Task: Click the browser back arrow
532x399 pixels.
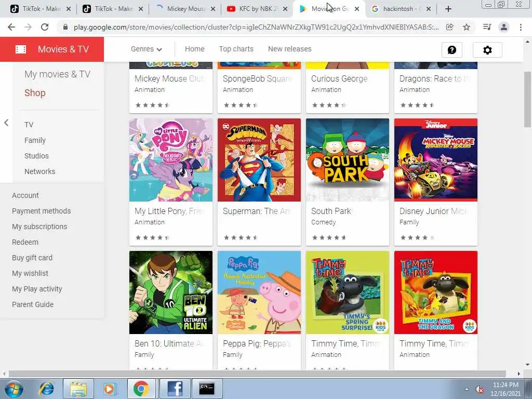Action: point(11,27)
